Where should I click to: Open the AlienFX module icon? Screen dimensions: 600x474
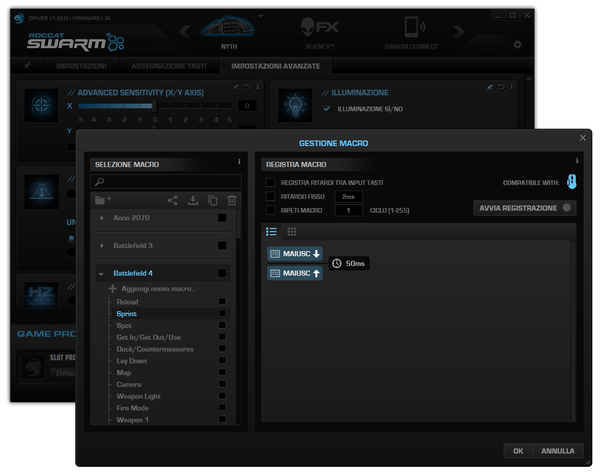(320, 27)
